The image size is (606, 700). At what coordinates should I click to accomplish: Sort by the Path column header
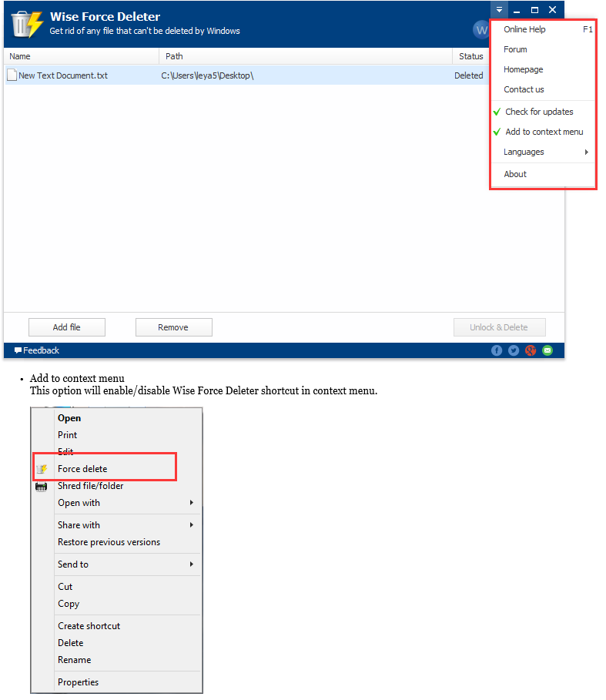306,56
